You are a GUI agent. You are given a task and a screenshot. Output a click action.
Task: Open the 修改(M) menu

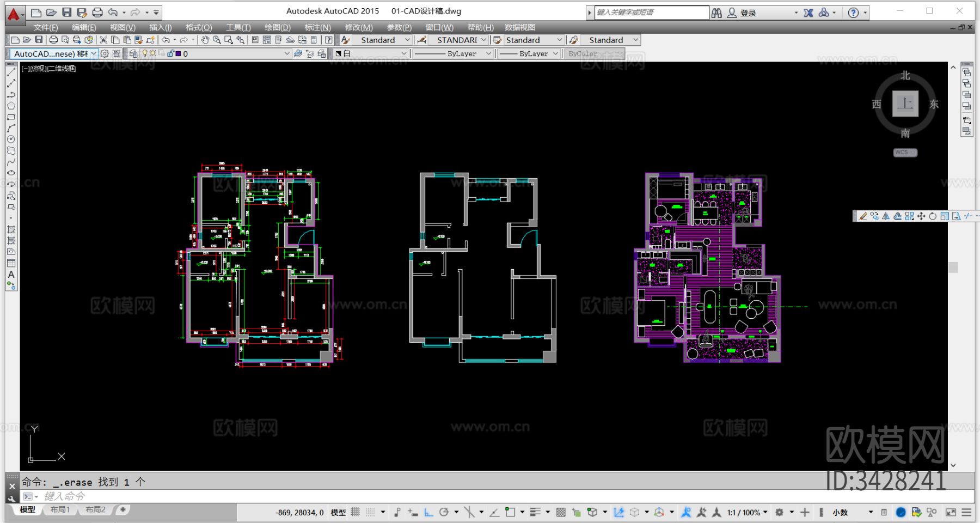pyautogui.click(x=359, y=27)
